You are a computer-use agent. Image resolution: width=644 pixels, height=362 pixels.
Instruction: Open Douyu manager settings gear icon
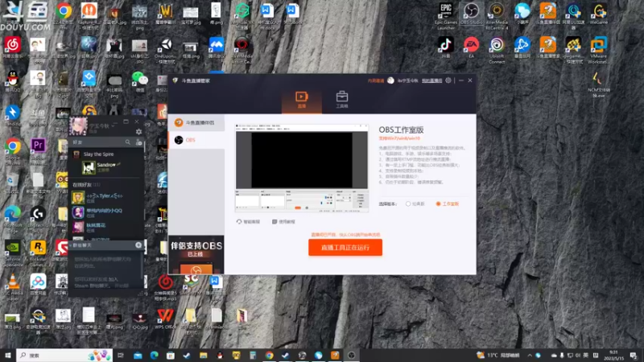click(x=448, y=80)
